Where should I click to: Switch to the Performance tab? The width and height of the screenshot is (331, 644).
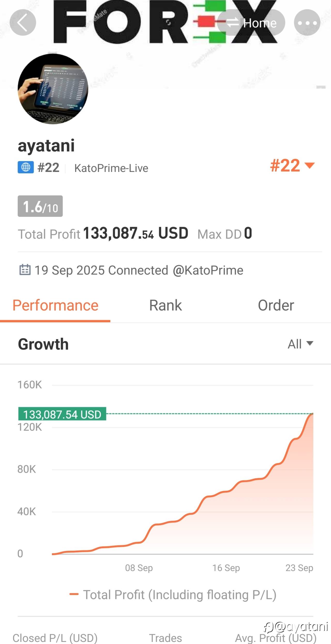tap(55, 306)
